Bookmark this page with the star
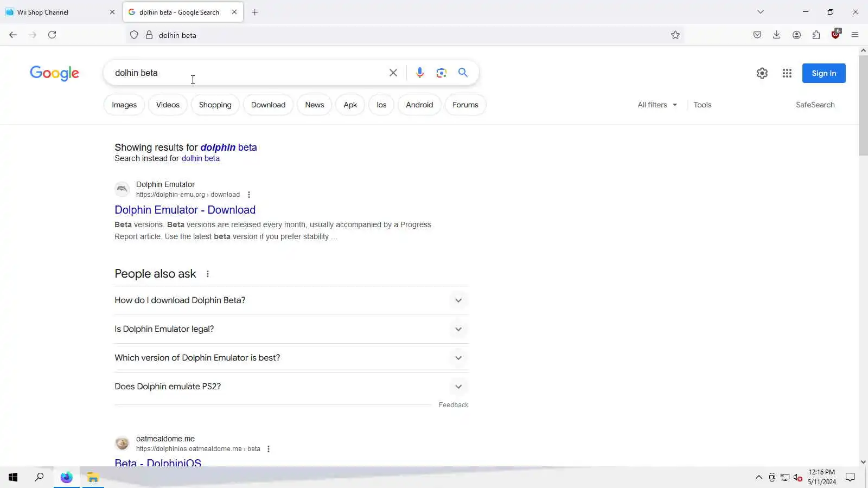The width and height of the screenshot is (868, 488). 675,35
